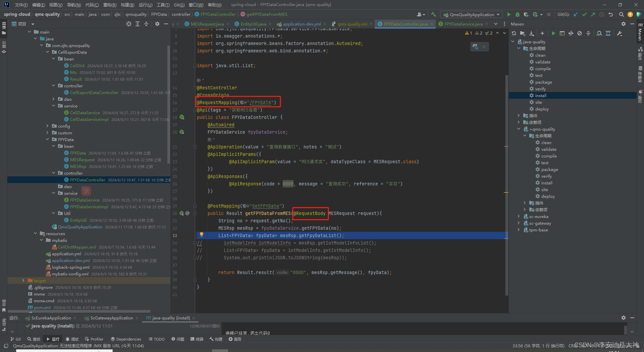Open Search Everywhere with the magnifier icon

coord(622,14)
